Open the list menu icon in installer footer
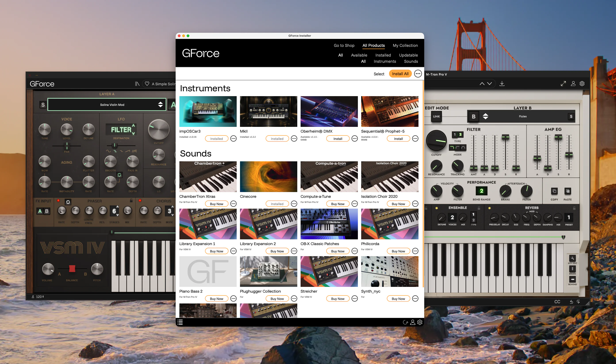The height and width of the screenshot is (364, 616). coord(180,322)
